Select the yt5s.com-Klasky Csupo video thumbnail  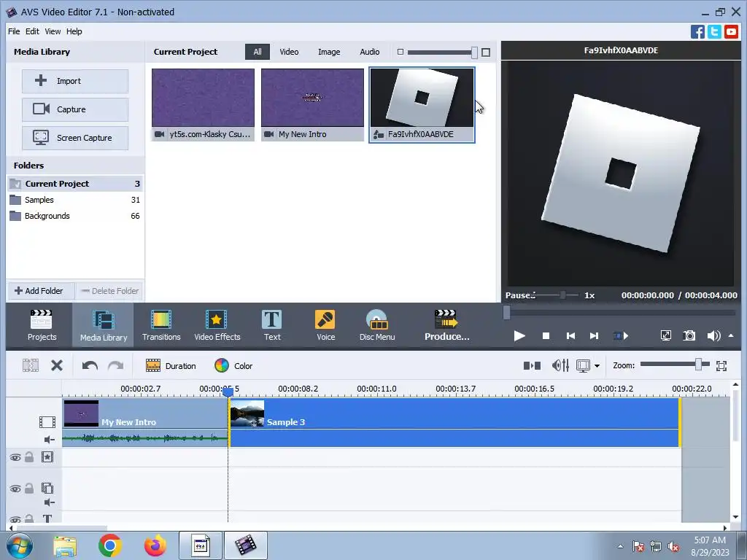[203, 105]
